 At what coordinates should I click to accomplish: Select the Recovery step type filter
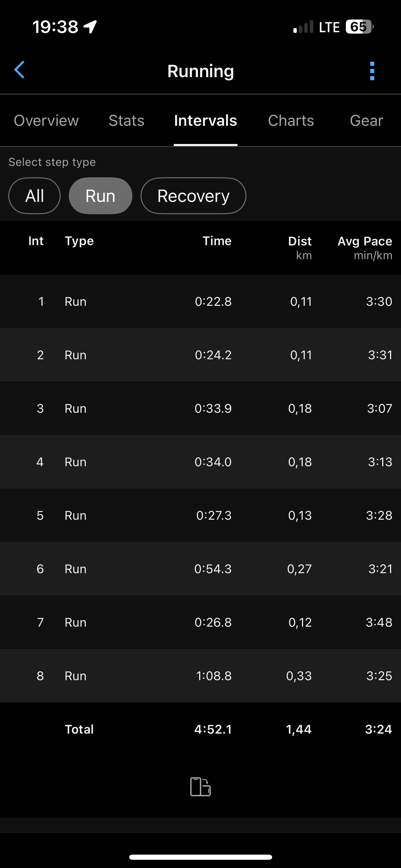(193, 196)
